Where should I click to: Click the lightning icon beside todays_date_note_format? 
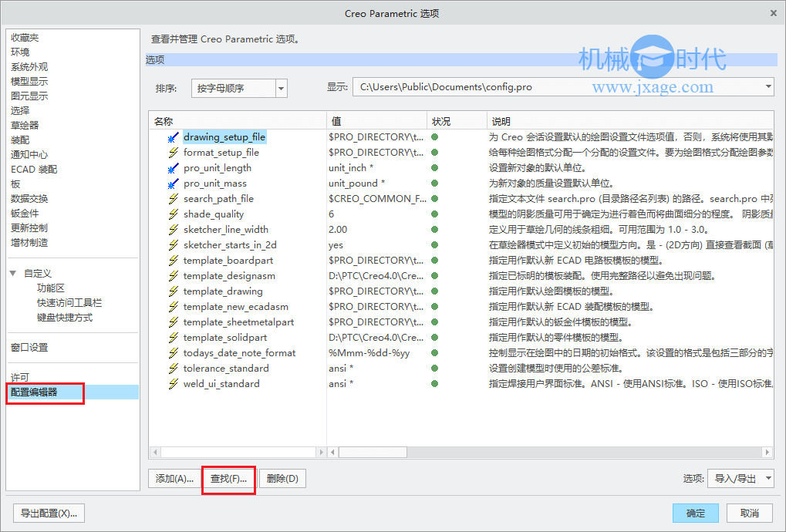[173, 353]
